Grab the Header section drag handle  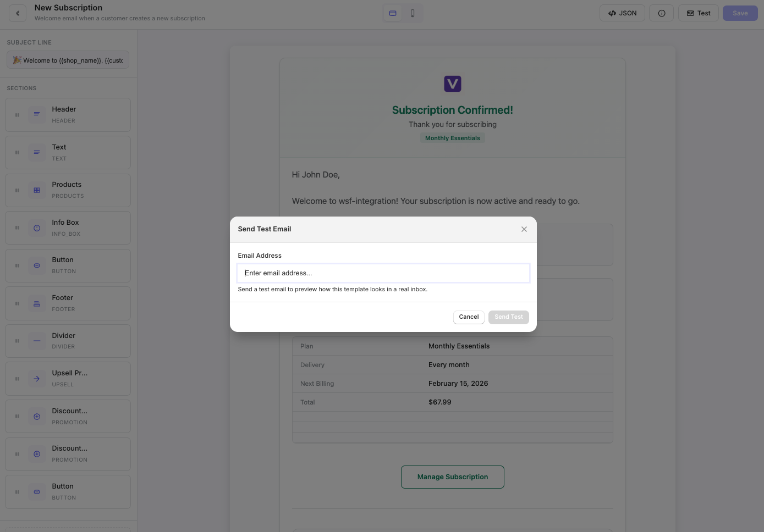(17, 115)
